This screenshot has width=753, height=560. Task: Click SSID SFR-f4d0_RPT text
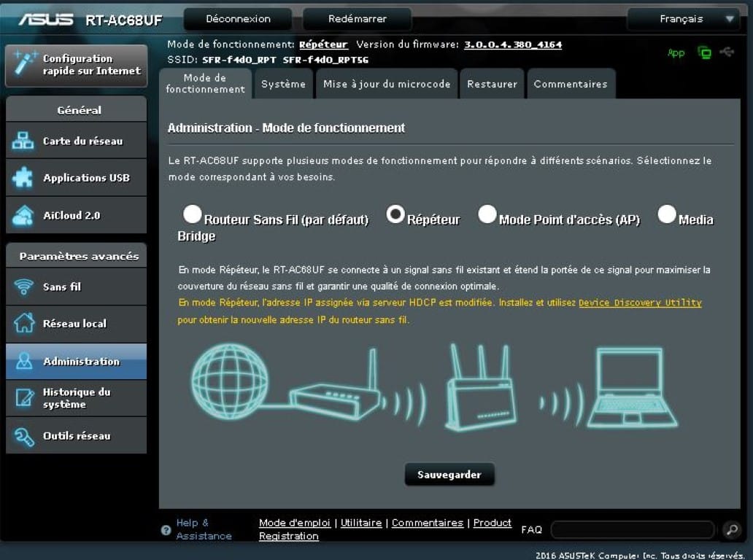pyautogui.click(x=239, y=60)
